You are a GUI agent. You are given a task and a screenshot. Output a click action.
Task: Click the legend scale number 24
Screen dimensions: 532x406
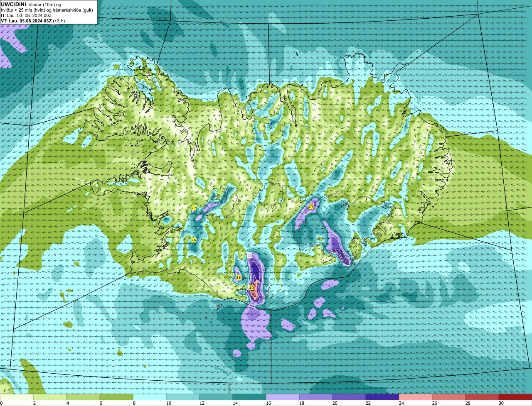(x=401, y=403)
